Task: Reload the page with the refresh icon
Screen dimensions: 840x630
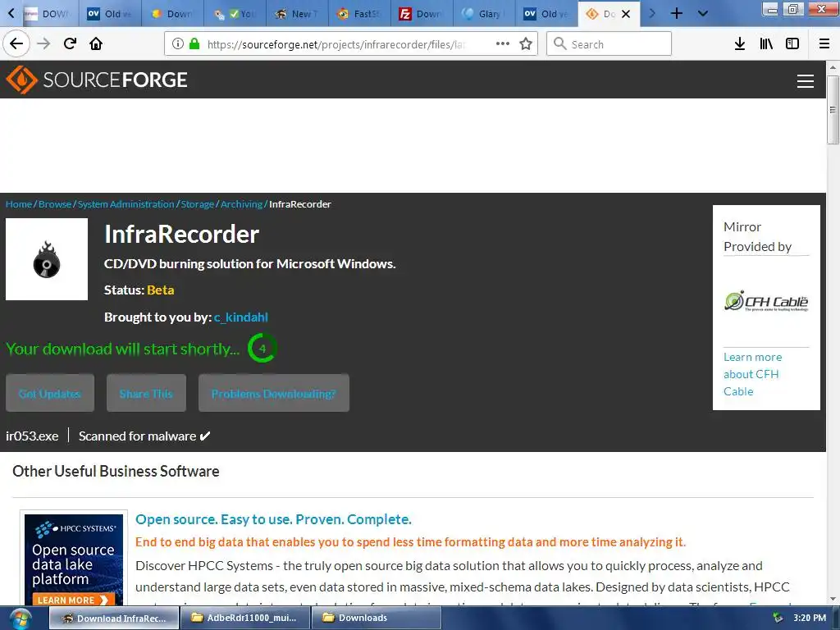Action: [x=70, y=43]
